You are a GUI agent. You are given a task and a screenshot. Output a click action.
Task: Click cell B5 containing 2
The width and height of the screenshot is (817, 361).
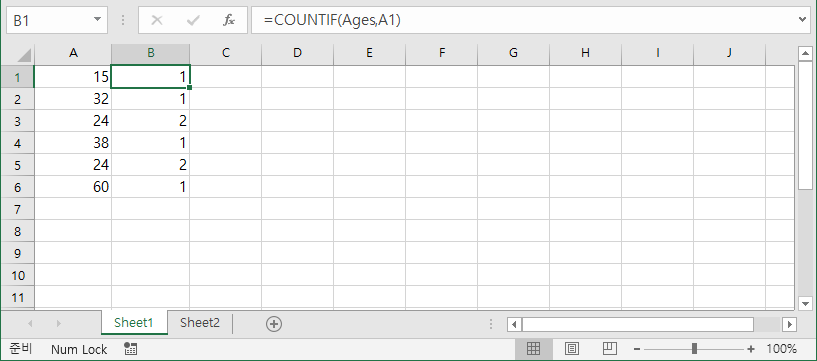coord(151,165)
